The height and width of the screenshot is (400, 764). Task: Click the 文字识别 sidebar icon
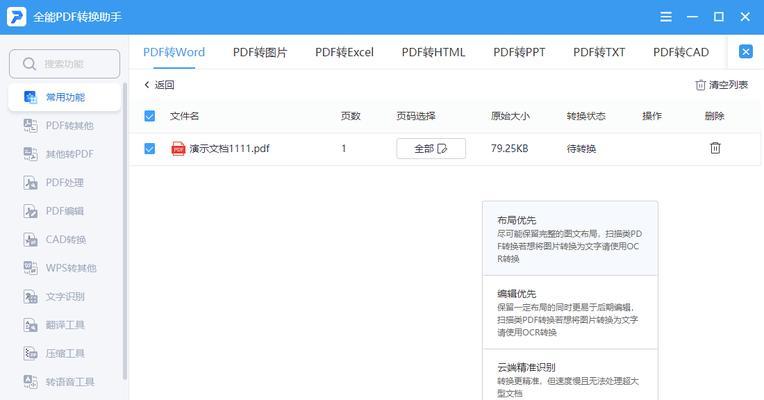[30, 296]
